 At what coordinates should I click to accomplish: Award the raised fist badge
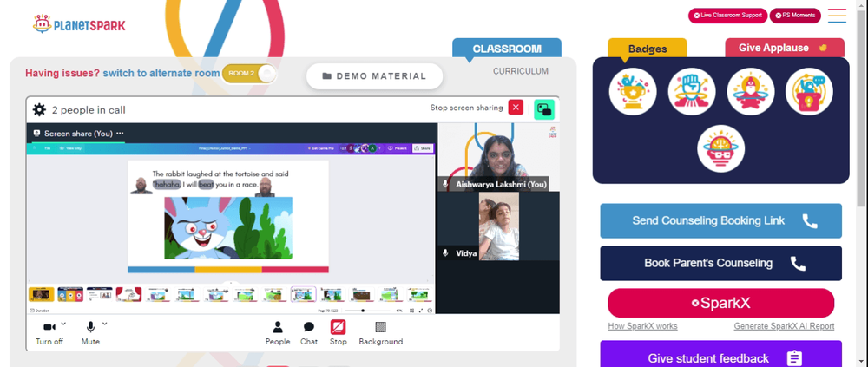click(x=692, y=91)
